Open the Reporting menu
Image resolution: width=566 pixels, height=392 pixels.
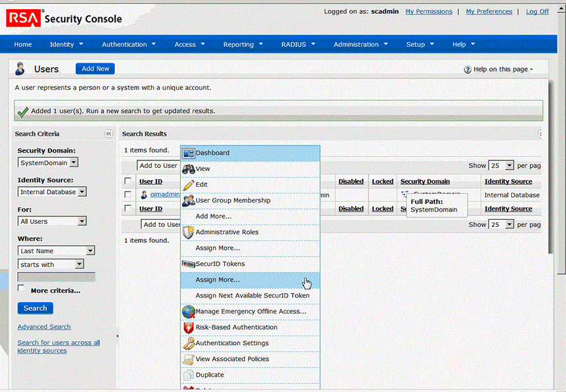[243, 44]
